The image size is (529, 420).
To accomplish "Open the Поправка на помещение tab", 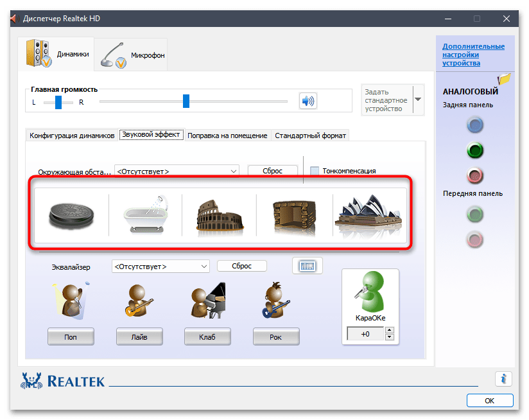I will pos(227,136).
